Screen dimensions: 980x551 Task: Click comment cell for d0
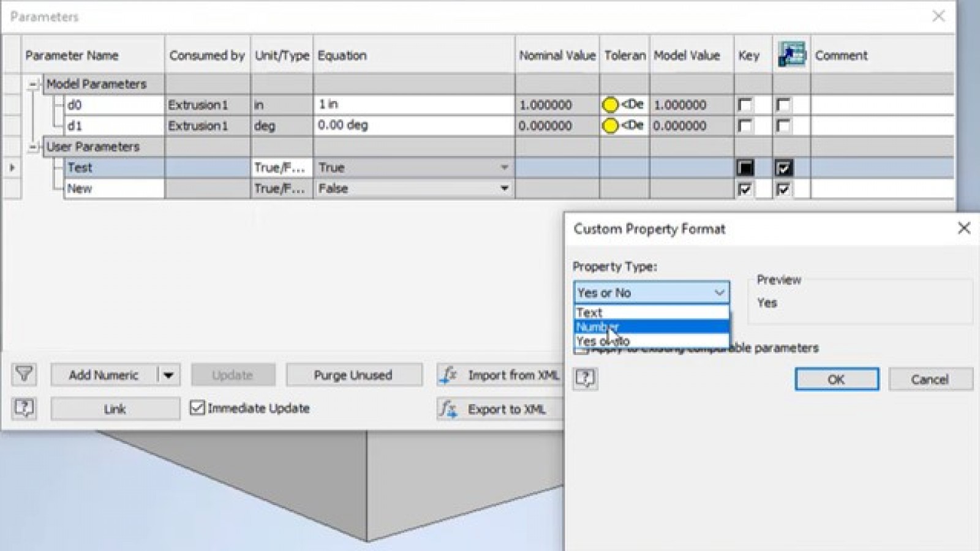[x=882, y=105]
